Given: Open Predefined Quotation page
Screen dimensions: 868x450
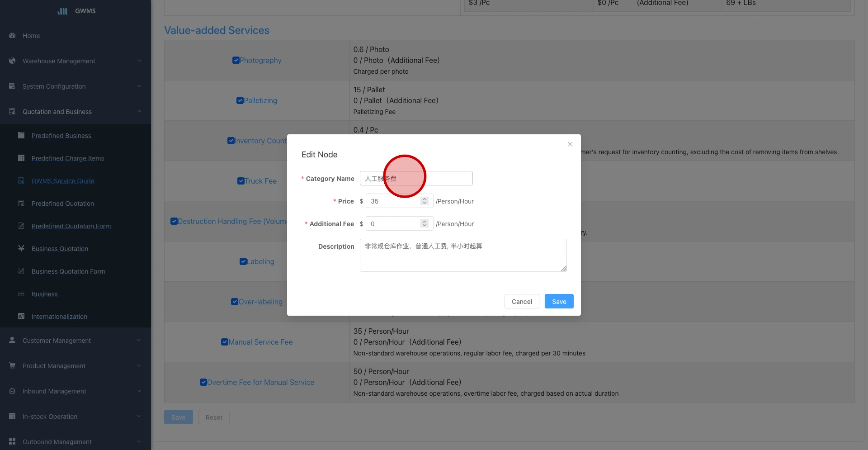Looking at the screenshot, I should click(x=63, y=204).
